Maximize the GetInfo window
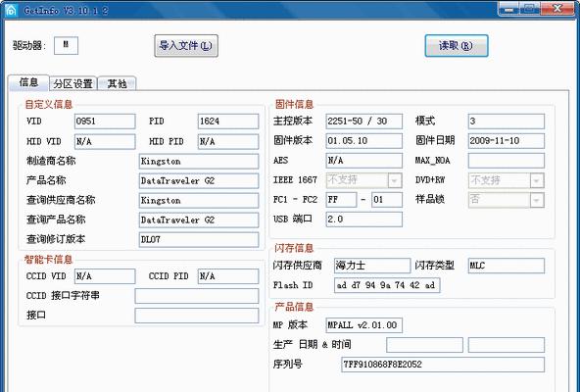The height and width of the screenshot is (392, 580). tap(530, 9)
